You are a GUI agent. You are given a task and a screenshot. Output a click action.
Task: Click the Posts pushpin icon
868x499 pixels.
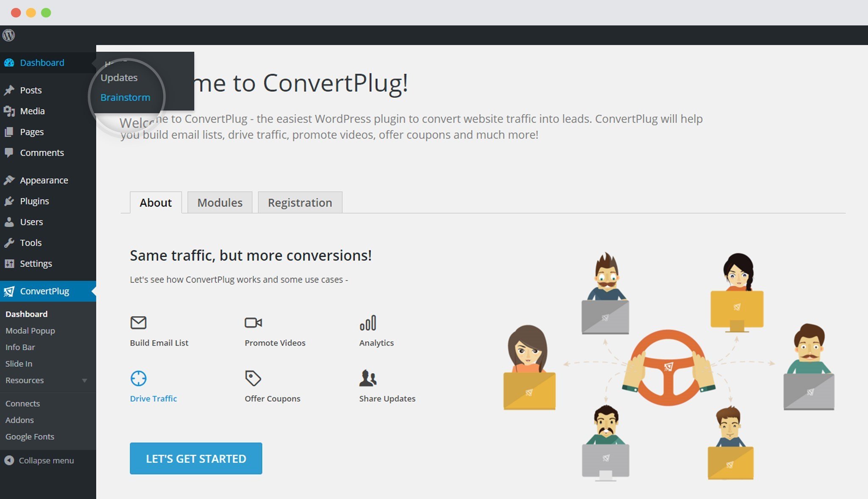click(x=9, y=90)
